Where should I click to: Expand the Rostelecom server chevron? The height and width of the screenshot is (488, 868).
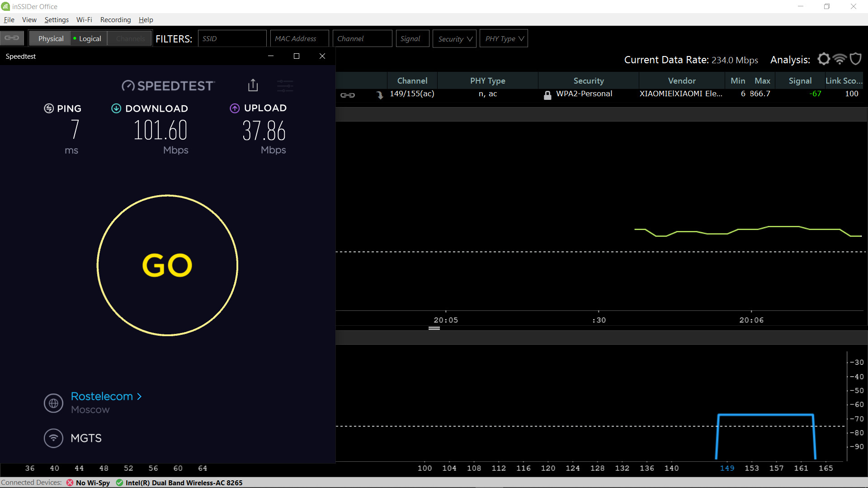(139, 396)
